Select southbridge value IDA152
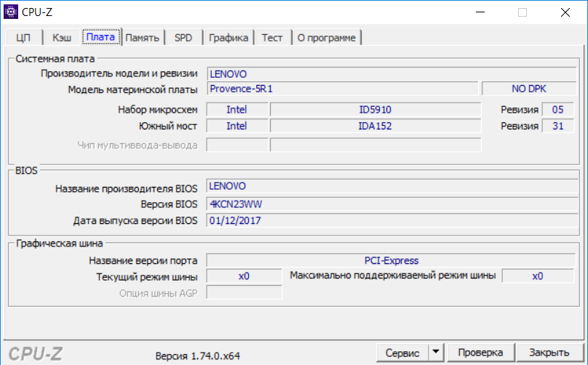The width and height of the screenshot is (588, 365). point(376,126)
